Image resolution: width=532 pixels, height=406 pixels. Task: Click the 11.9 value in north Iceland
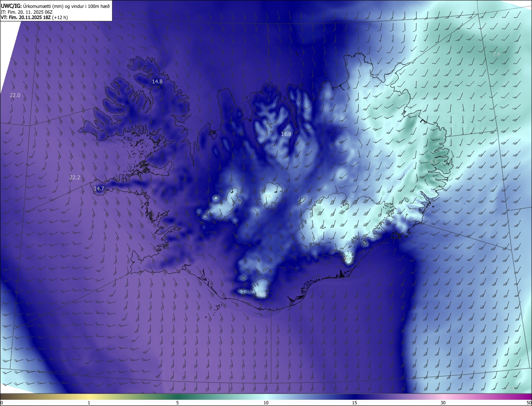click(286, 134)
